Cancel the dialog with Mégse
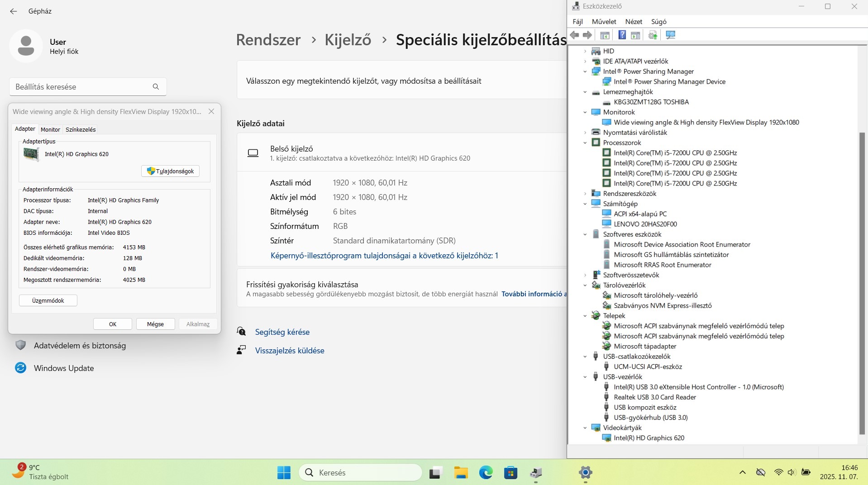This screenshot has height=485, width=868. pos(155,324)
